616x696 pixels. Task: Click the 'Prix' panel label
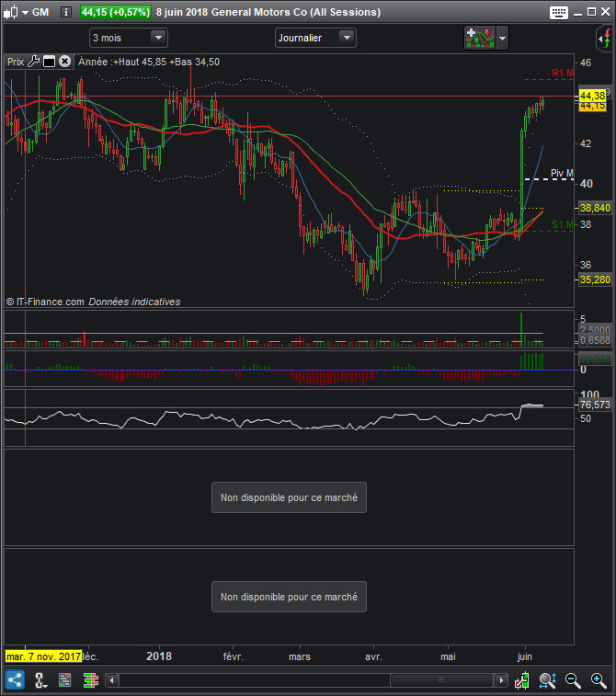[x=16, y=62]
